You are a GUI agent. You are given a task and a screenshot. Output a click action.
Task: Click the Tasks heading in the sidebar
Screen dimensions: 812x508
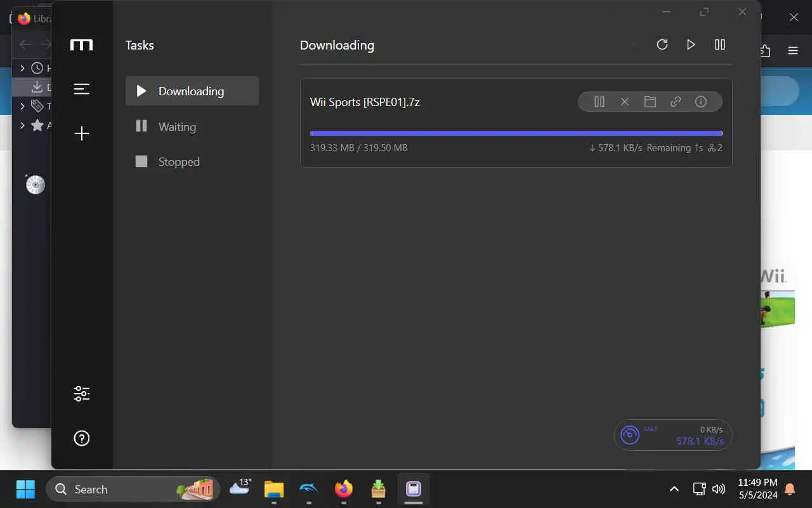(x=140, y=45)
